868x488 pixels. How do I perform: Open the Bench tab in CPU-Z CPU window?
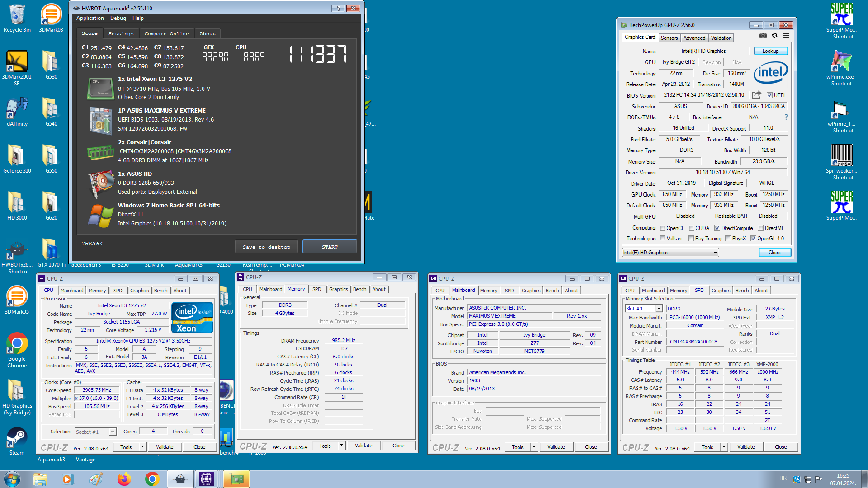[160, 291]
